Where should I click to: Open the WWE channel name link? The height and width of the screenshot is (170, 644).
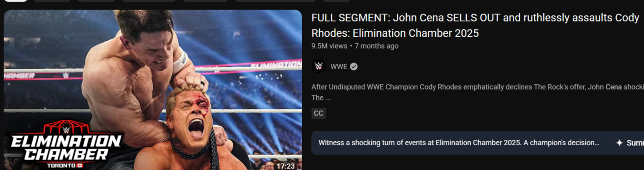point(339,66)
